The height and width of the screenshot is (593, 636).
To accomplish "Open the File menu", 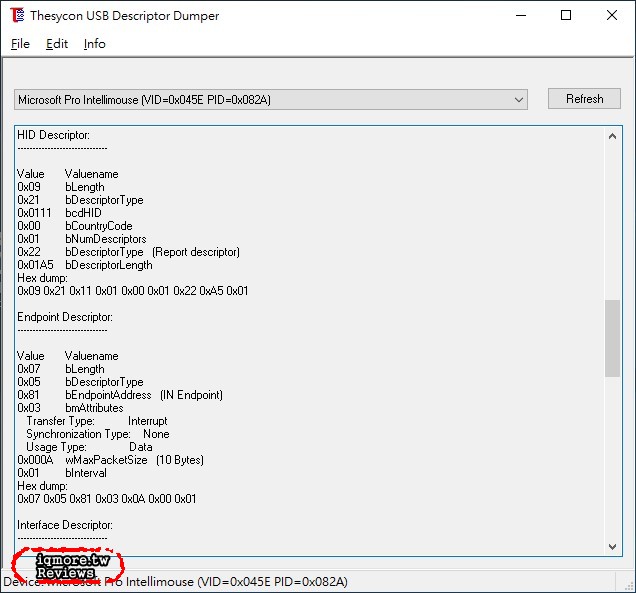I will pyautogui.click(x=20, y=44).
